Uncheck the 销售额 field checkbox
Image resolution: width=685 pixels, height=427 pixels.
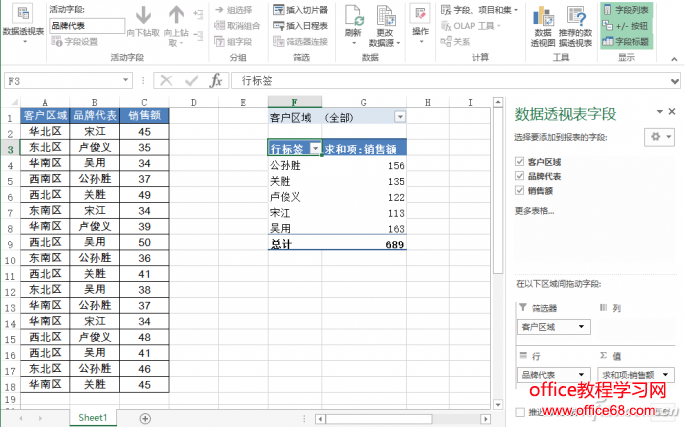click(x=519, y=191)
